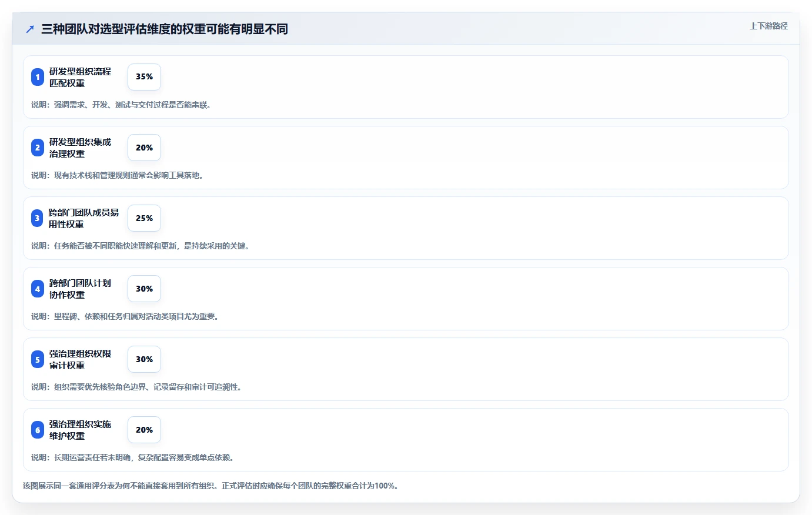The width and height of the screenshot is (812, 515).
Task: Click number badge 4 for 跨部门团队计划协作权重
Action: click(x=38, y=289)
